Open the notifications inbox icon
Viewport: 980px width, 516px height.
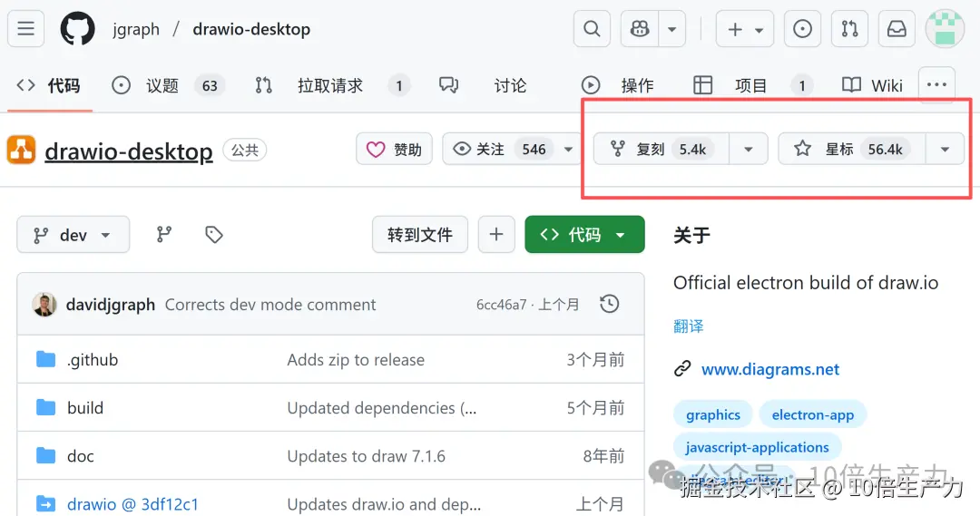(897, 29)
